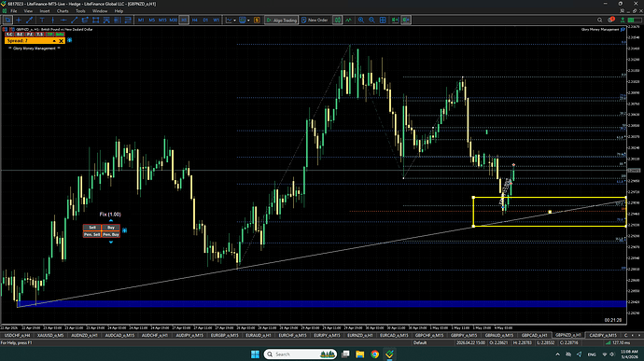Viewport: 644px width, 361px height.
Task: Toggle chart shift icon
Action: coord(406,20)
